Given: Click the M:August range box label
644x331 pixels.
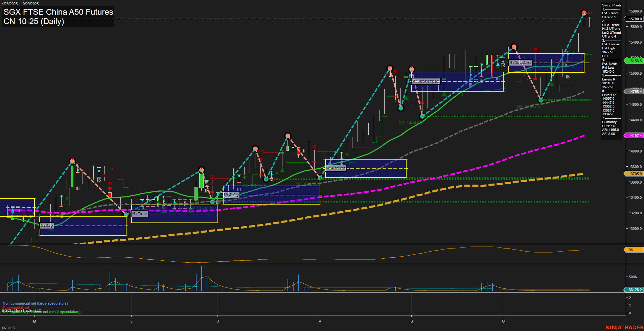Looking at the screenshot, I should point(336,168).
